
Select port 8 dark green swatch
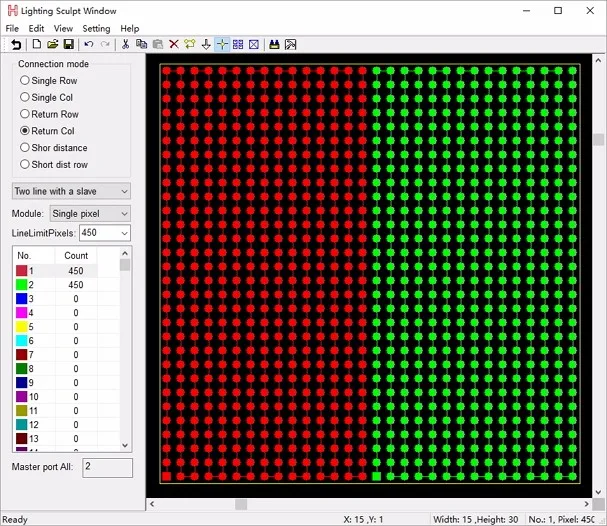[x=21, y=368]
